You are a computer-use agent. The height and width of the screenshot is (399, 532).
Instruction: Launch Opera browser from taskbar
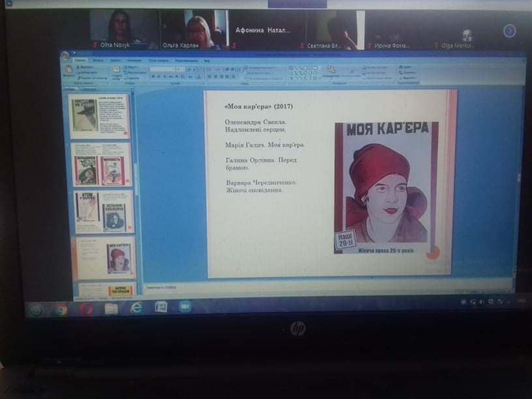86,310
